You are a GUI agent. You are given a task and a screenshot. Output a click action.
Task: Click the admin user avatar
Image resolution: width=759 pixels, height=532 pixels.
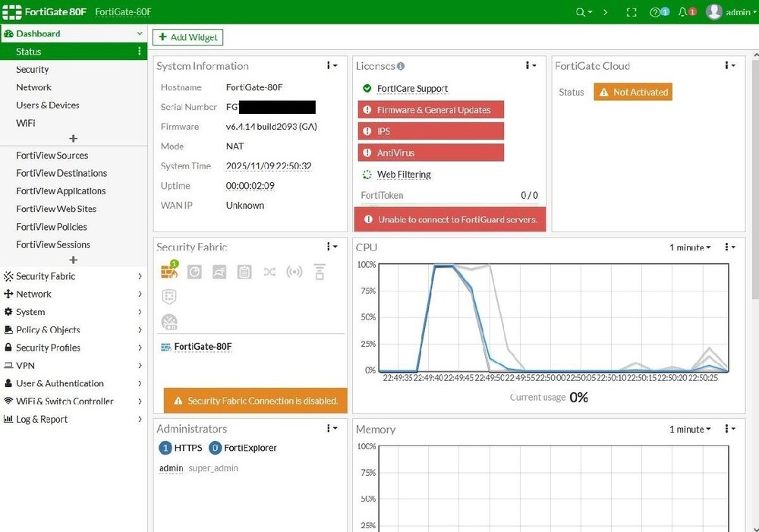coord(714,12)
